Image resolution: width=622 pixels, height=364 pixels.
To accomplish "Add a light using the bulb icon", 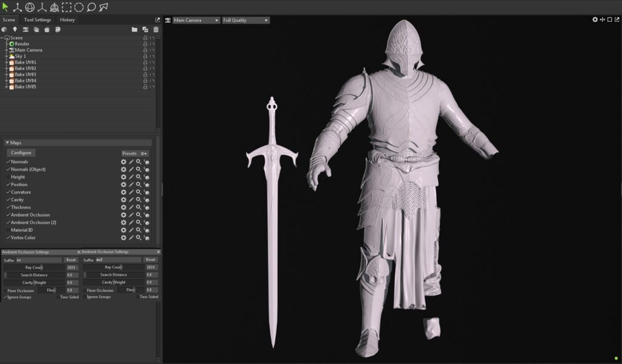I will pyautogui.click(x=15, y=29).
